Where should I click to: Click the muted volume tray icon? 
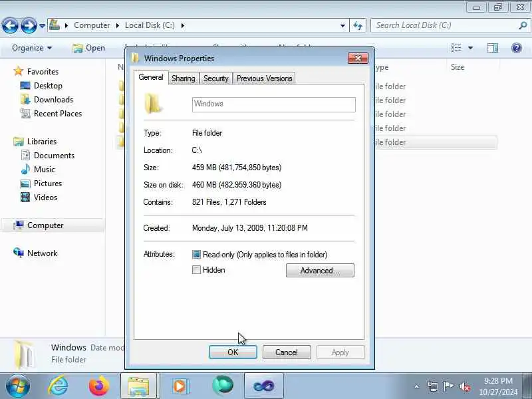coord(465,386)
